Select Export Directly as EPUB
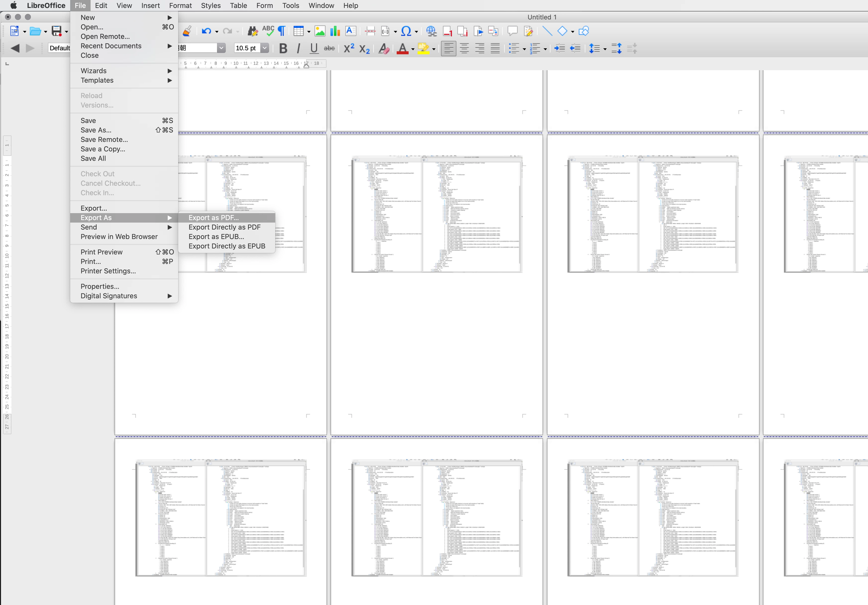The height and width of the screenshot is (605, 868). (x=227, y=246)
